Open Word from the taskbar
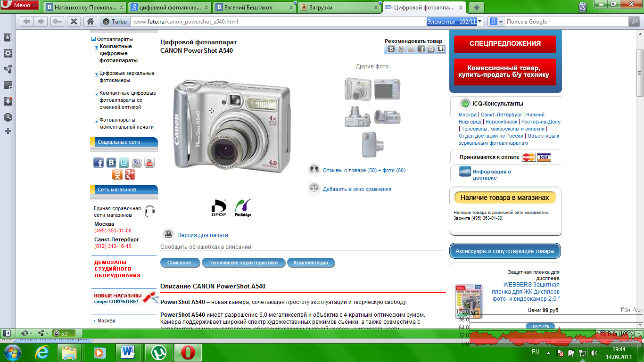Screen dimensions: 644x362 128,353
